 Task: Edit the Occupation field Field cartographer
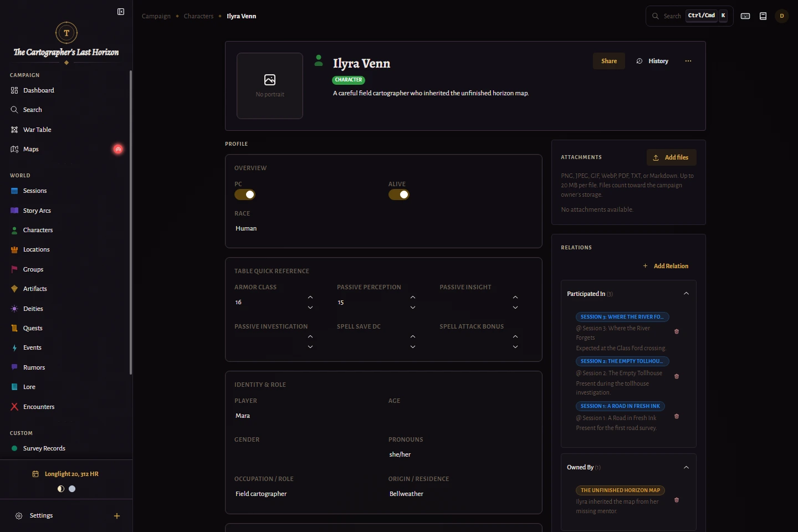[x=306, y=494]
